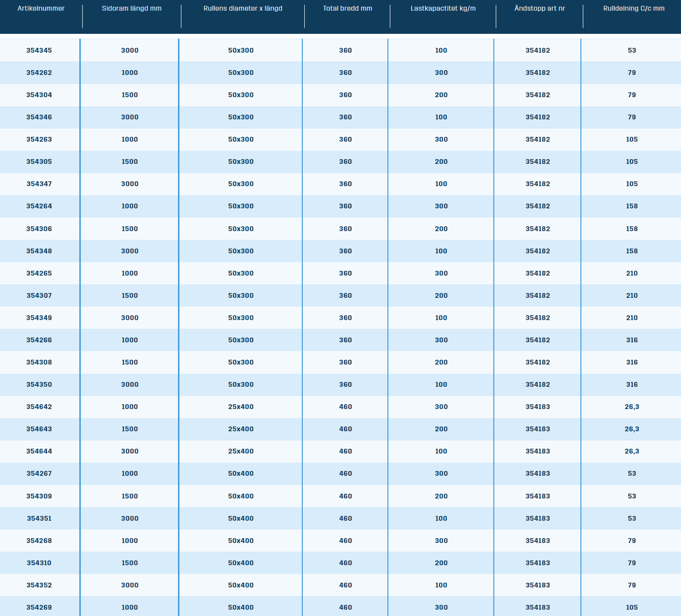Click total width 360 in 354266 row

pos(345,340)
